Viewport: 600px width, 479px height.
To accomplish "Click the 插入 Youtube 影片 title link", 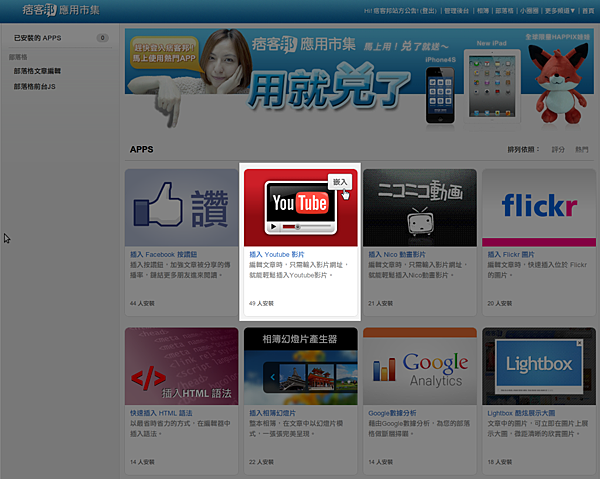I will point(277,254).
